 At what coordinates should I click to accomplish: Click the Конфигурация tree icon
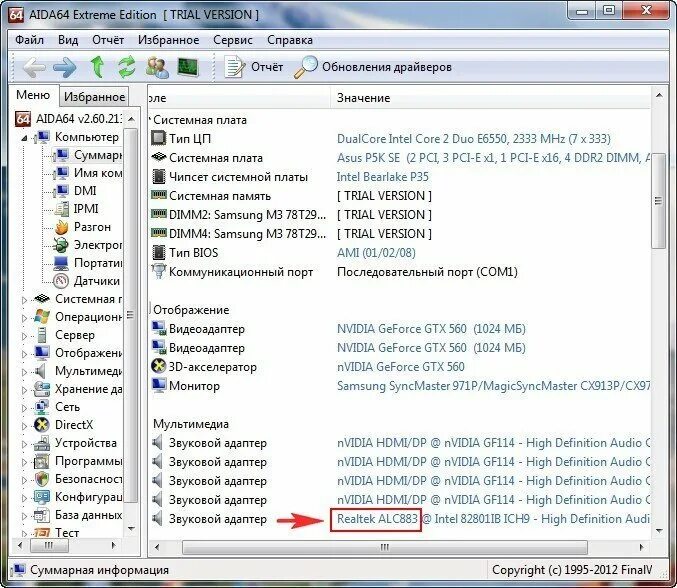[42, 497]
